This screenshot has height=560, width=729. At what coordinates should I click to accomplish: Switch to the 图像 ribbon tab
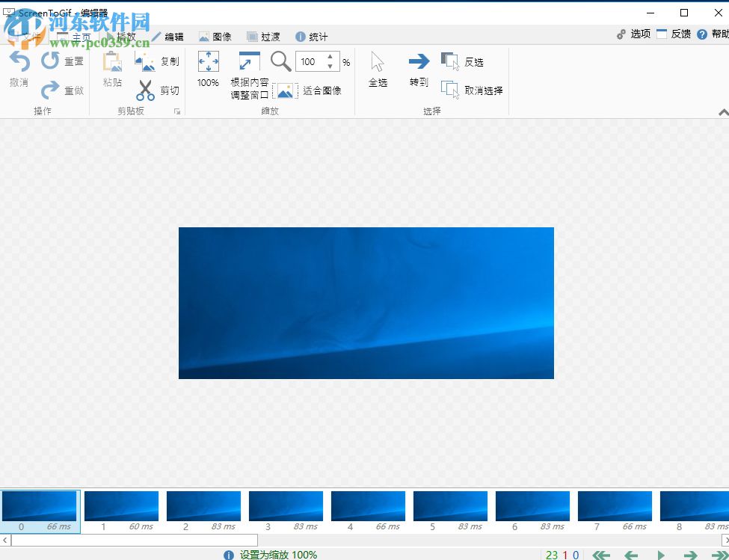point(215,36)
